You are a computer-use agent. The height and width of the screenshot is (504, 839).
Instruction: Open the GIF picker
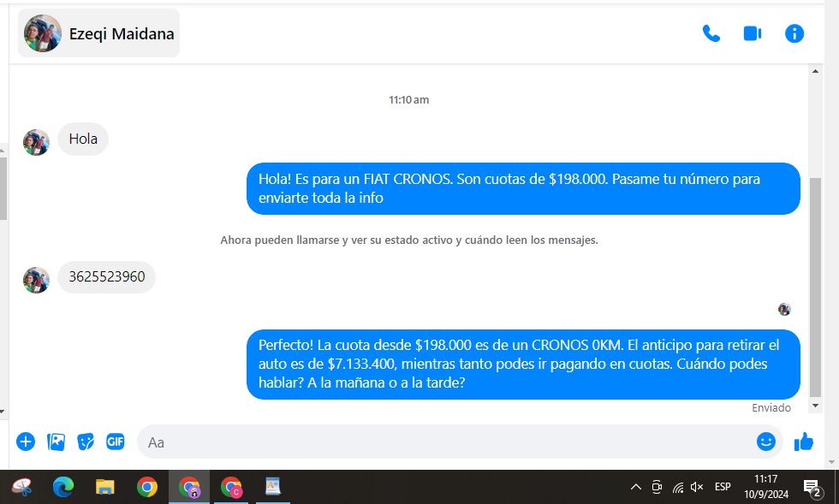[115, 442]
